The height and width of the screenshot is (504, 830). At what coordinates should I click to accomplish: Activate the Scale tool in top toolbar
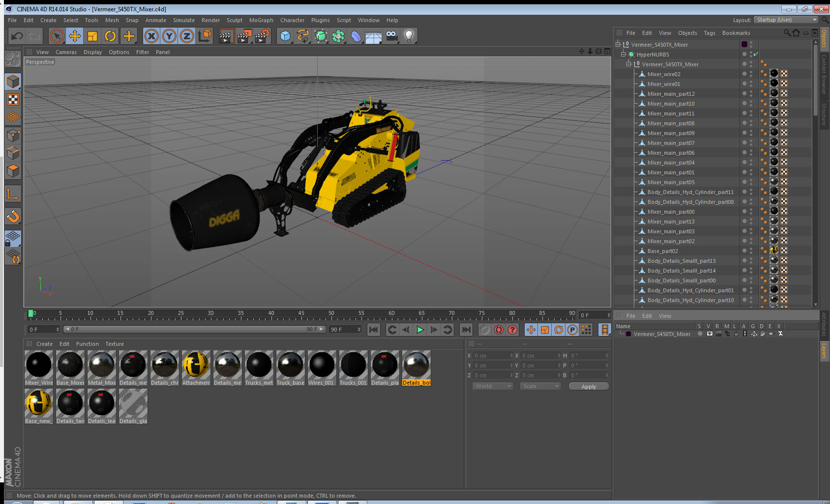[92, 36]
